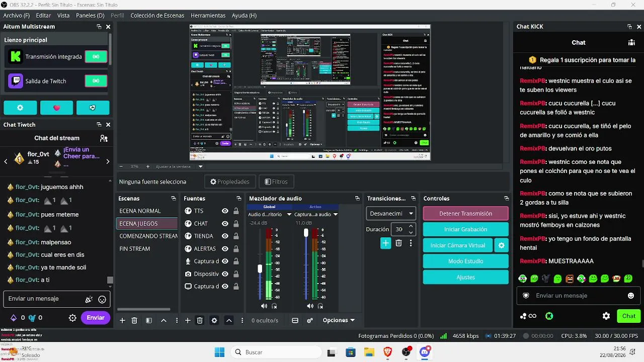Screen dimensions: 644x362
Task: Open Propiedades for selected source
Action: (x=230, y=182)
